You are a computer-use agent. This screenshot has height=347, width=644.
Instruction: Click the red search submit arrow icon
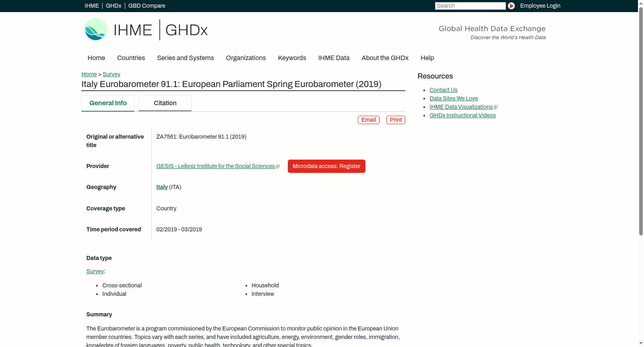click(x=511, y=6)
